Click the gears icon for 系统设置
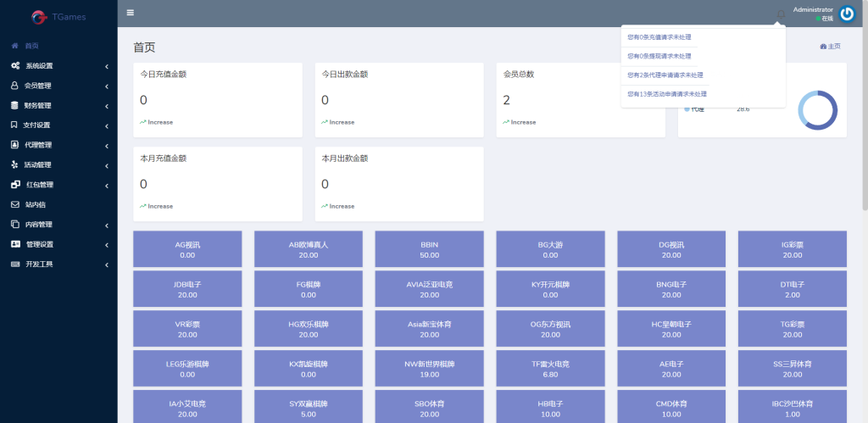The width and height of the screenshot is (868, 423). coord(15,66)
